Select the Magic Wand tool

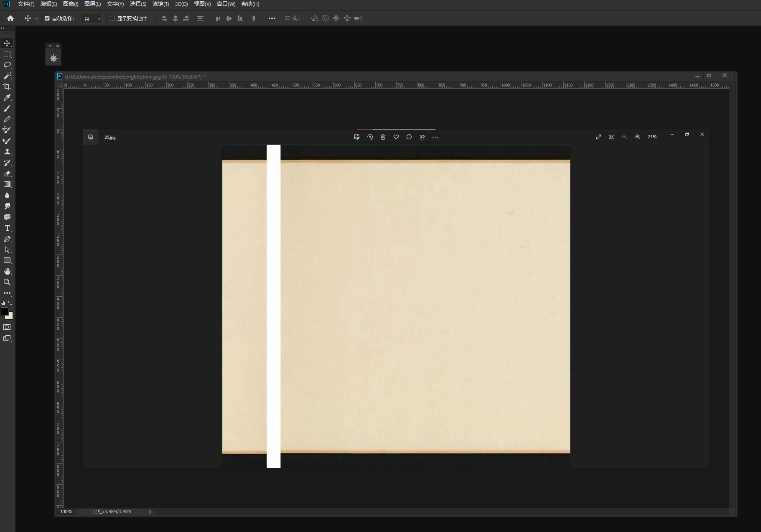click(x=7, y=76)
